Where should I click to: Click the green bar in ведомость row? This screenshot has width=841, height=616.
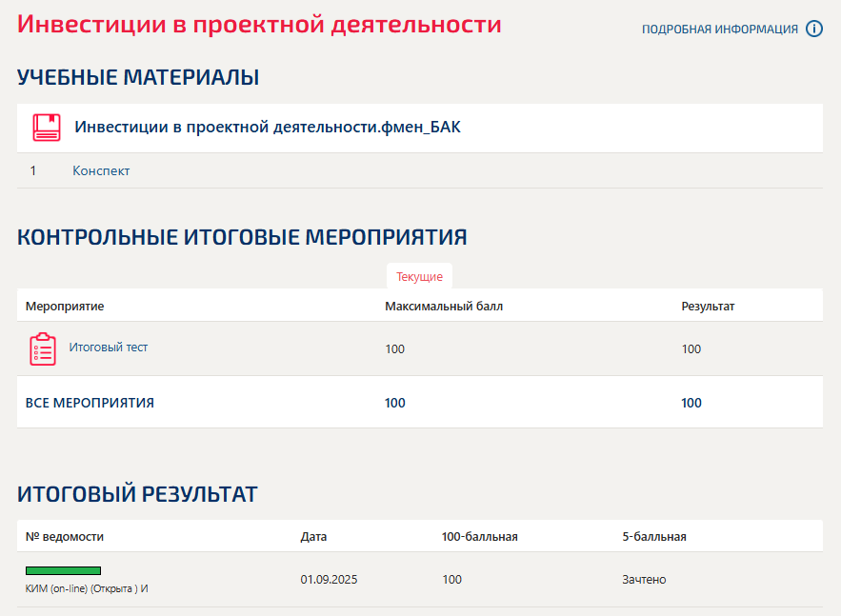click(63, 570)
